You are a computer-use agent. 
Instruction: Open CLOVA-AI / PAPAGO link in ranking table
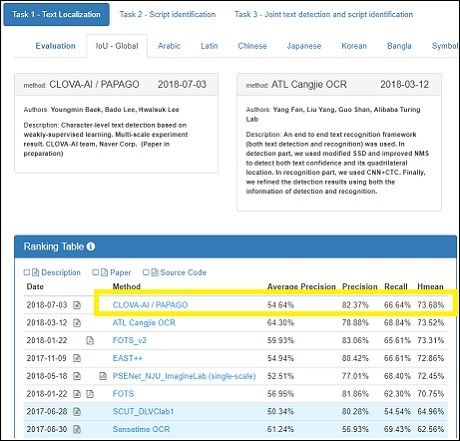(150, 305)
